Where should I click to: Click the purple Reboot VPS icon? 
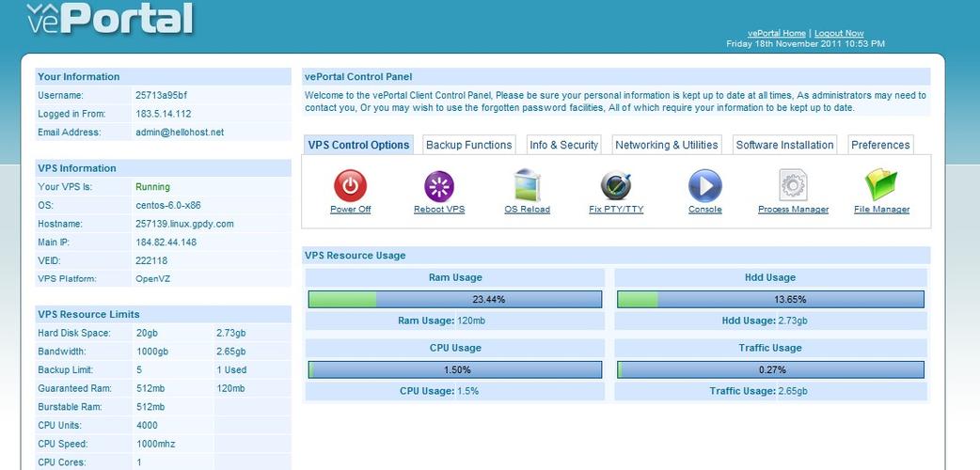coord(439,185)
